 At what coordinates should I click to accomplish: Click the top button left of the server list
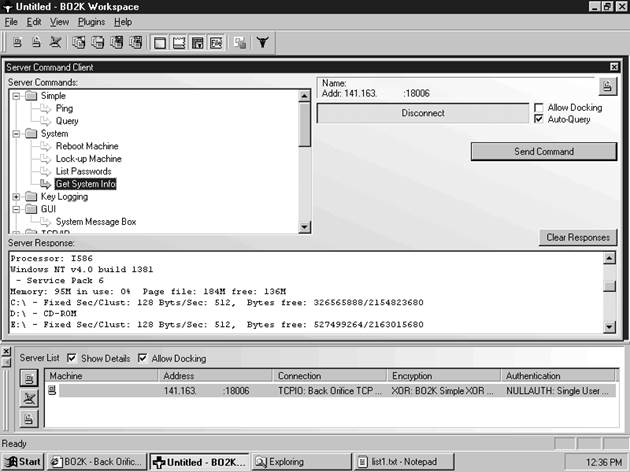(x=28, y=379)
